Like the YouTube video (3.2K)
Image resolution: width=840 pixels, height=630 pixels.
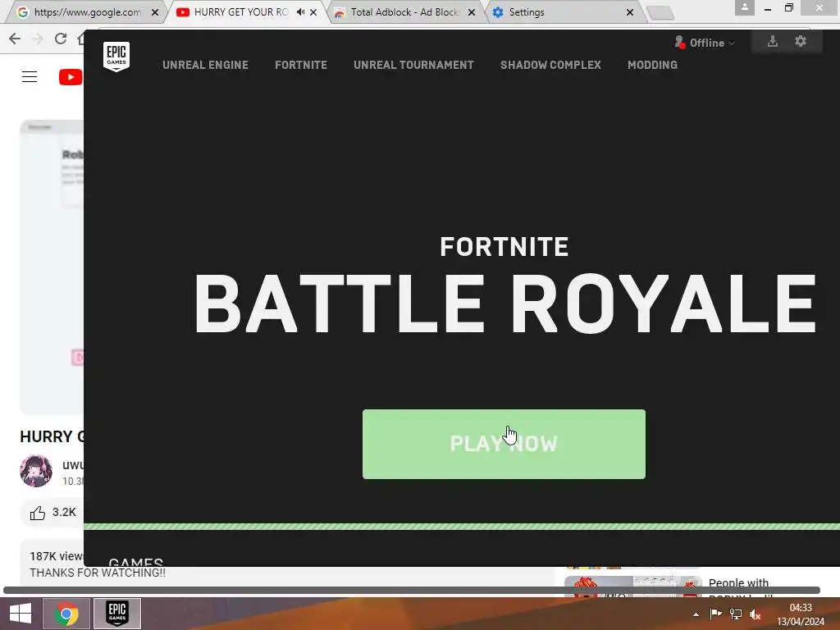coord(52,513)
